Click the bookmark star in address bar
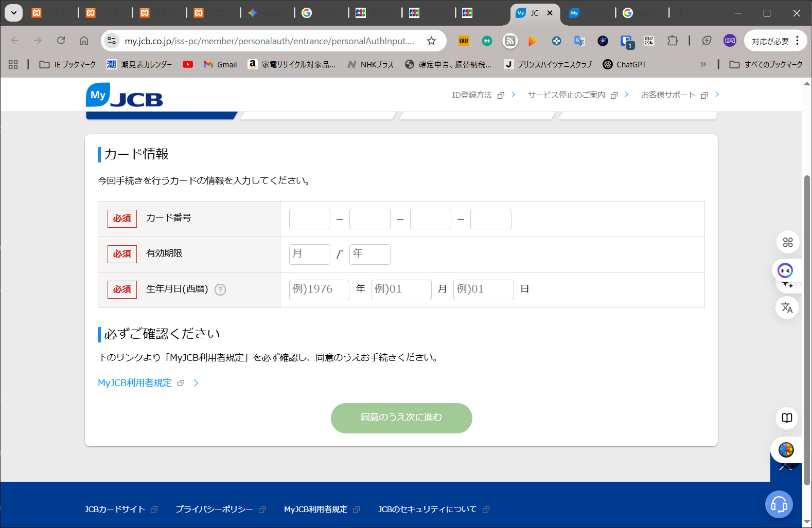The width and height of the screenshot is (812, 528). pos(431,41)
